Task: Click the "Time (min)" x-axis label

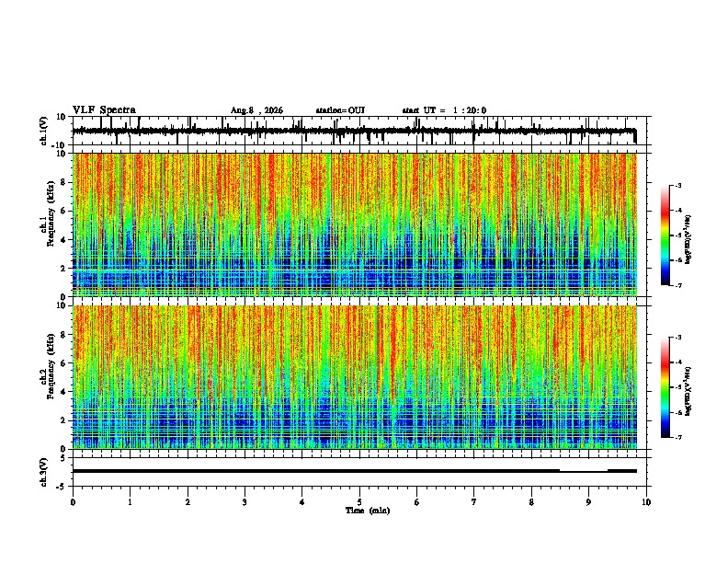Action: coord(368,511)
